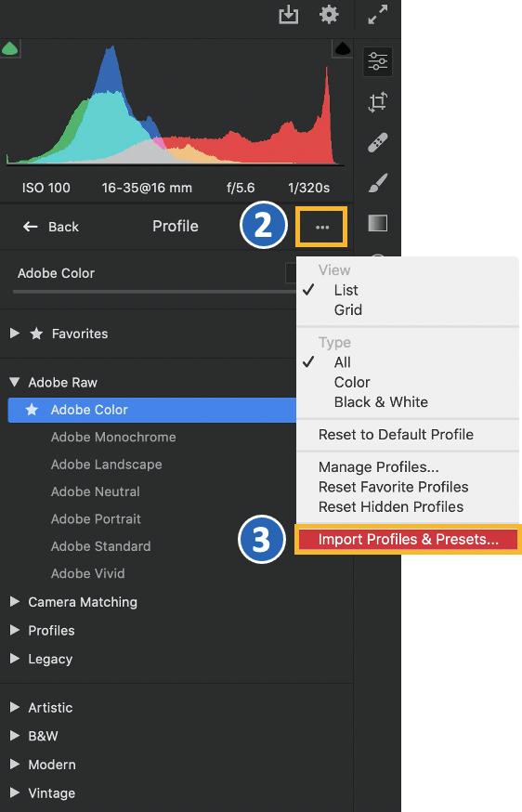Collapse the Adobe Raw profile group

pos(15,383)
